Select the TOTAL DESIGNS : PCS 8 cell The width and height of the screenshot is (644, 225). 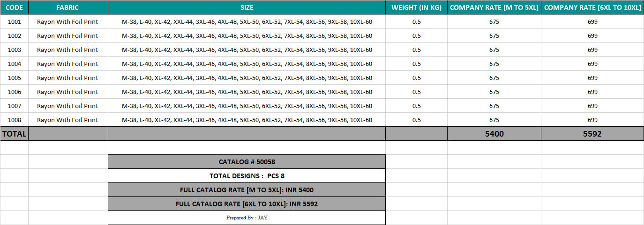click(x=247, y=176)
